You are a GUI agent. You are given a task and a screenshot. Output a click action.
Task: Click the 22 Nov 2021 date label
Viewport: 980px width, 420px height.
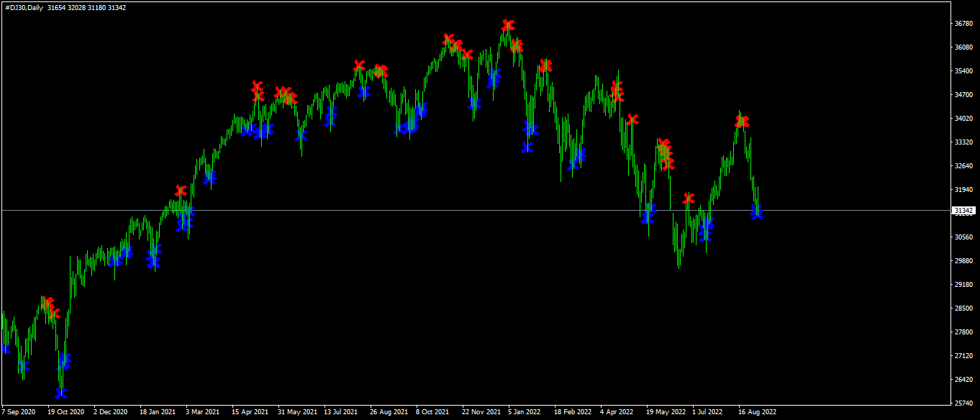pyautogui.click(x=481, y=412)
